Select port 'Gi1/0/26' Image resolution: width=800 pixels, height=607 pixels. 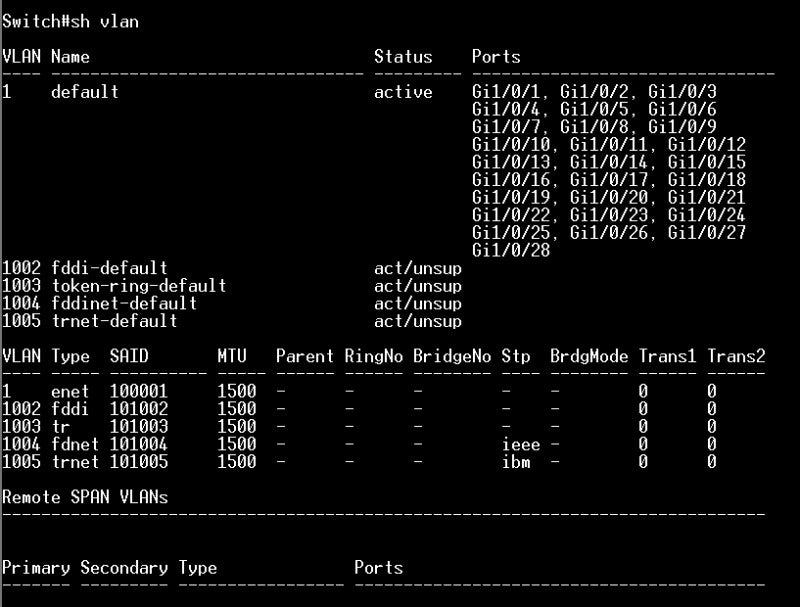(609, 233)
